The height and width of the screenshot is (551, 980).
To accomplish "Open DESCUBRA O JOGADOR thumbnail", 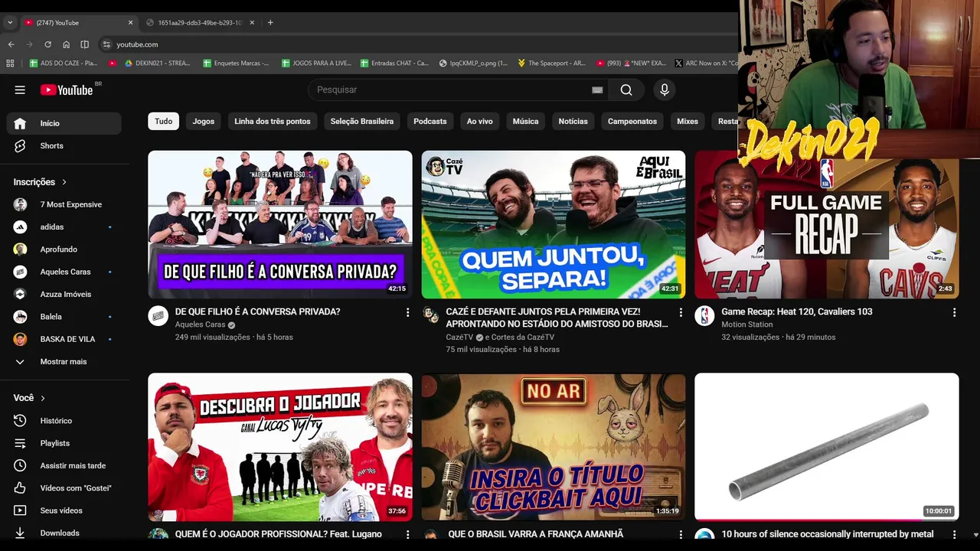I will pyautogui.click(x=280, y=447).
